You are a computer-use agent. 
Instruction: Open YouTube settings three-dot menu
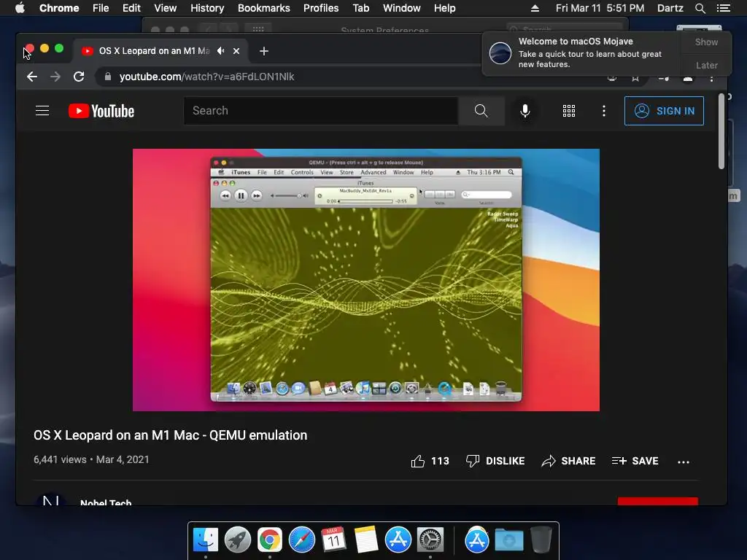point(603,111)
